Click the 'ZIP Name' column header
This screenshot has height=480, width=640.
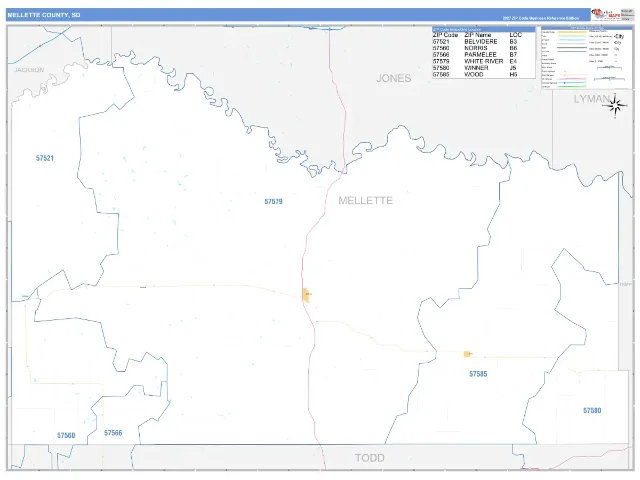point(478,35)
